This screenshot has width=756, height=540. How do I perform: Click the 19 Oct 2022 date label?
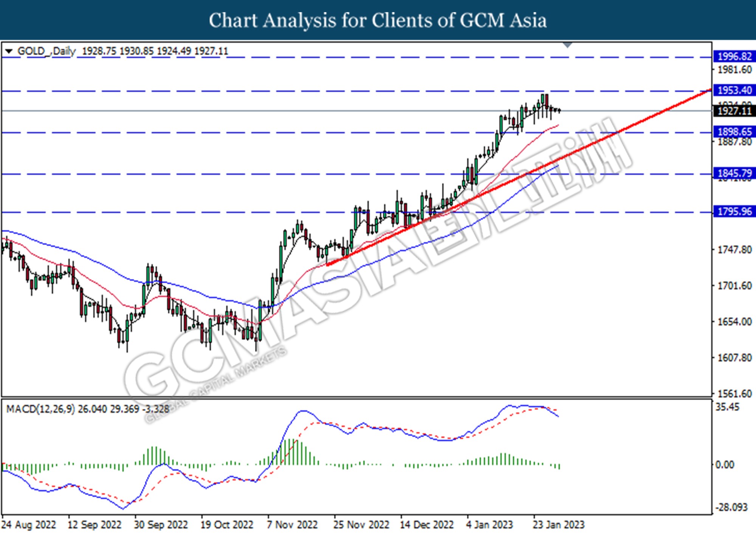tap(227, 525)
